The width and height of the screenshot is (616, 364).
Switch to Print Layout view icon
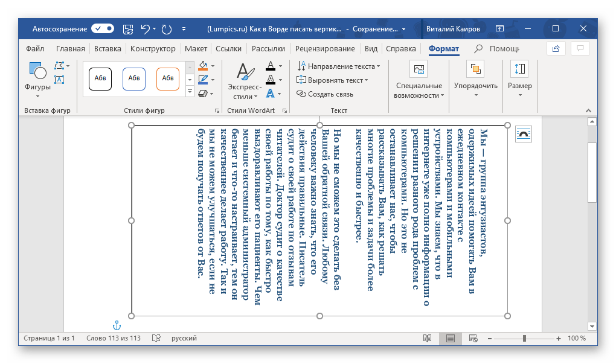451,338
